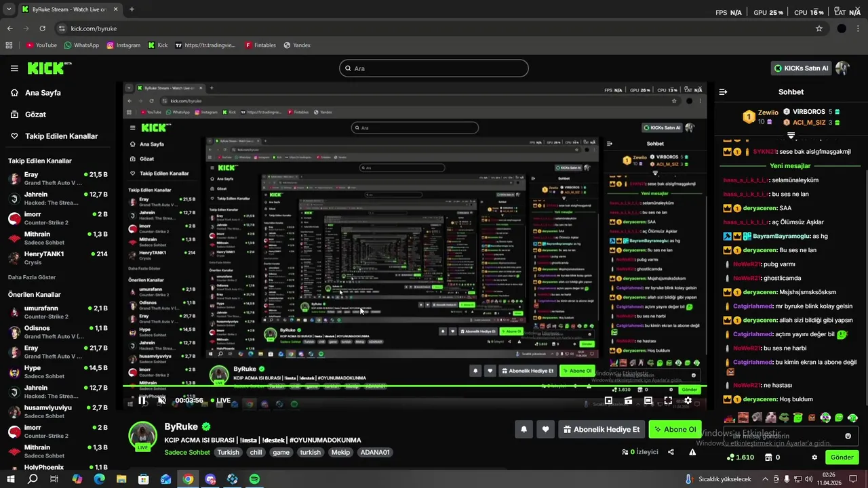Open HenryTANK1 channel in followed list

coord(58,258)
